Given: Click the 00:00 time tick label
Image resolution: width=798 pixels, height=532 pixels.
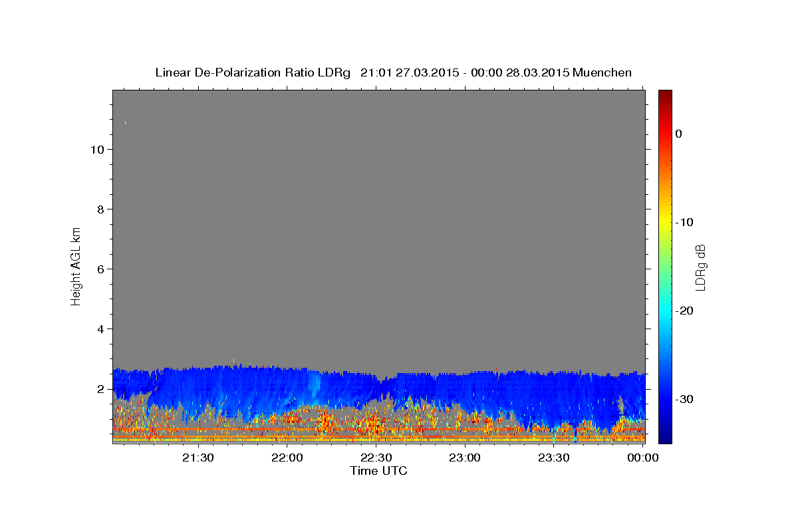Looking at the screenshot, I should (x=642, y=458).
